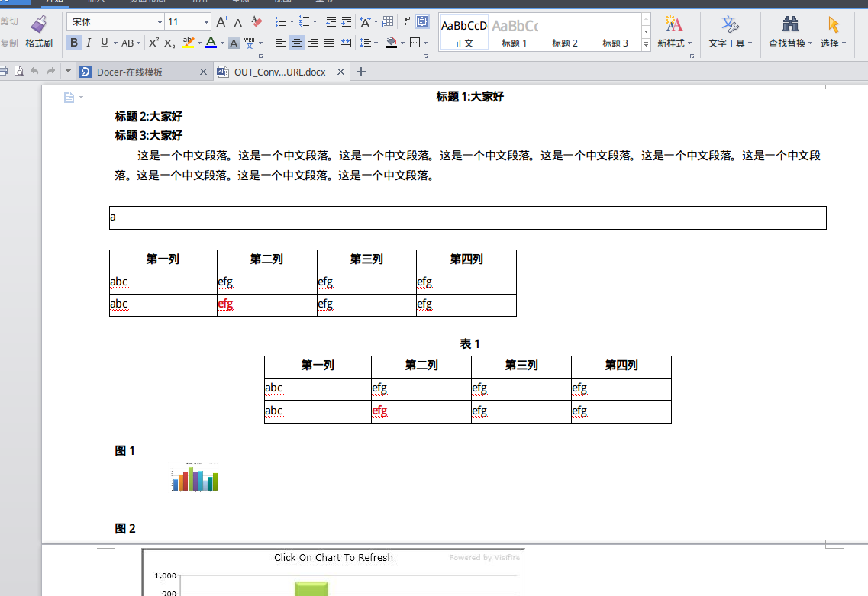Viewport: 868px width, 596px height.
Task: Expand bullet list style arrow
Action: tap(292, 22)
